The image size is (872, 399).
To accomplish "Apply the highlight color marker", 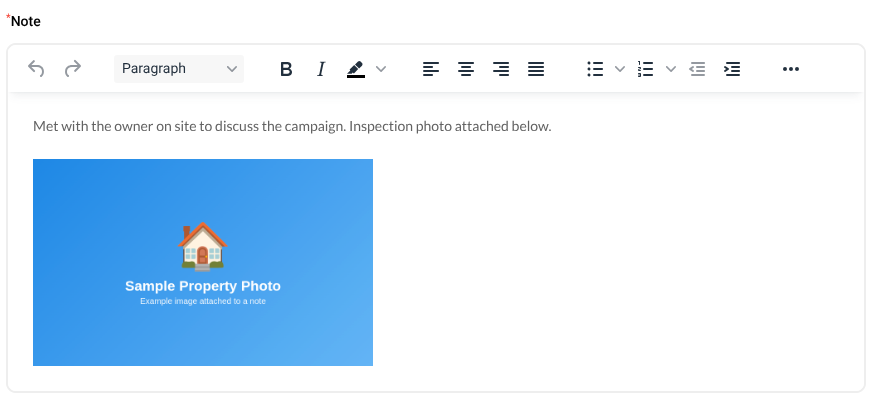I will tap(356, 69).
